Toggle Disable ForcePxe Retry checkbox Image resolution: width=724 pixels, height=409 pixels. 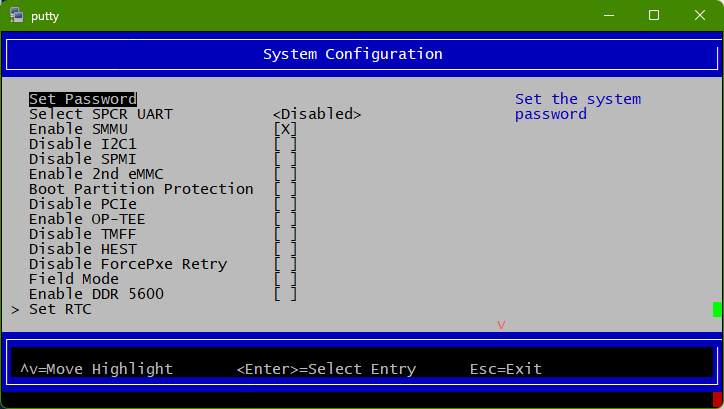(x=285, y=264)
